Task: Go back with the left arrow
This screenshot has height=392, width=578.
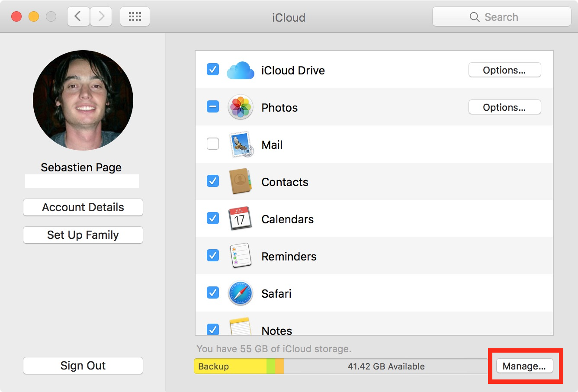Action: point(78,17)
